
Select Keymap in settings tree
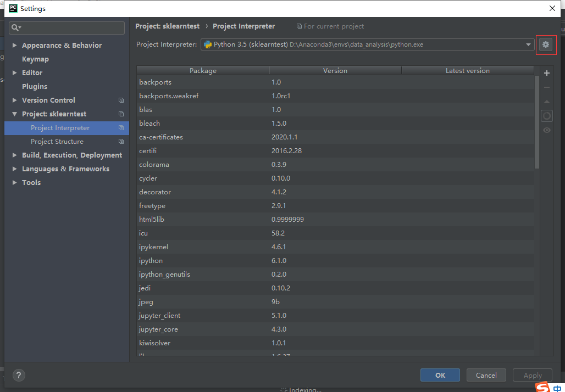point(35,59)
